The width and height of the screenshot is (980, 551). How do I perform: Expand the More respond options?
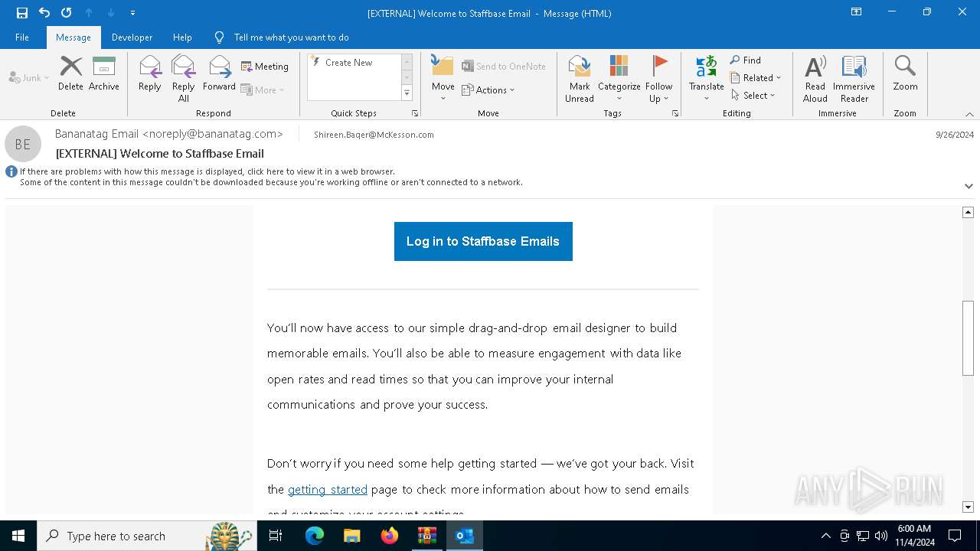tap(263, 90)
